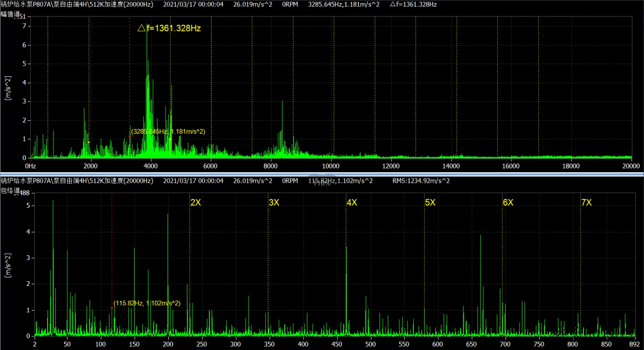Select the 7X harmonic marker label

[586, 203]
